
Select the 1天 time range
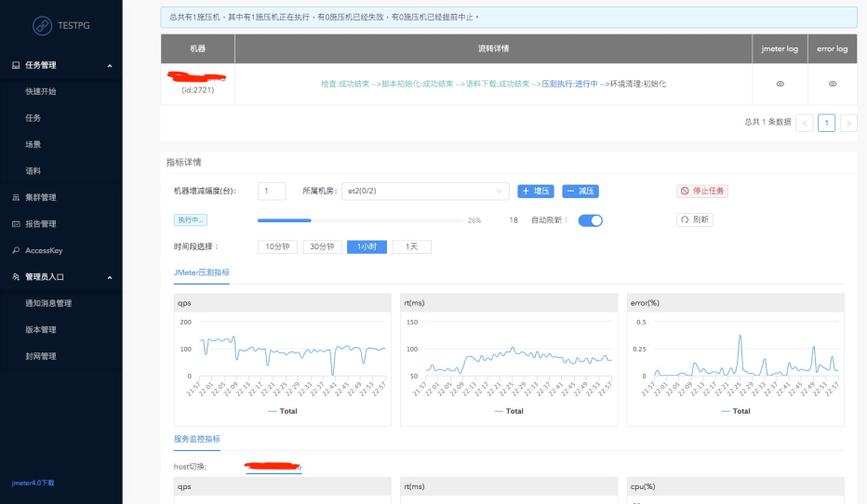click(411, 246)
